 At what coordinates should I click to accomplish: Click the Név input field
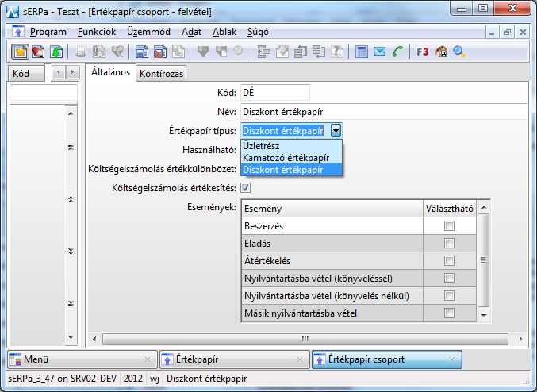coord(384,112)
